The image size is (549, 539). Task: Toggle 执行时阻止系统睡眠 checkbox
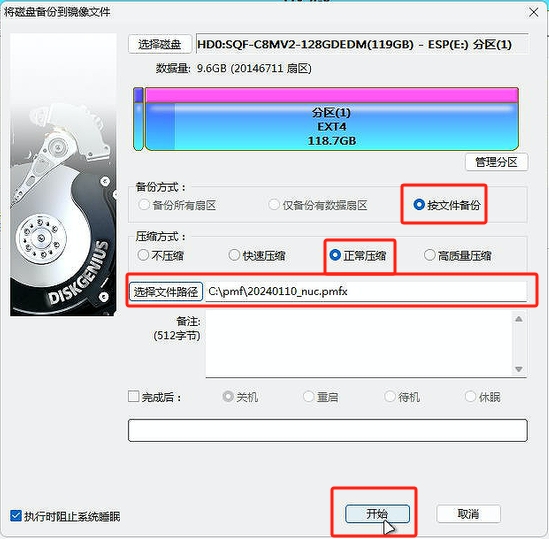(x=16, y=516)
